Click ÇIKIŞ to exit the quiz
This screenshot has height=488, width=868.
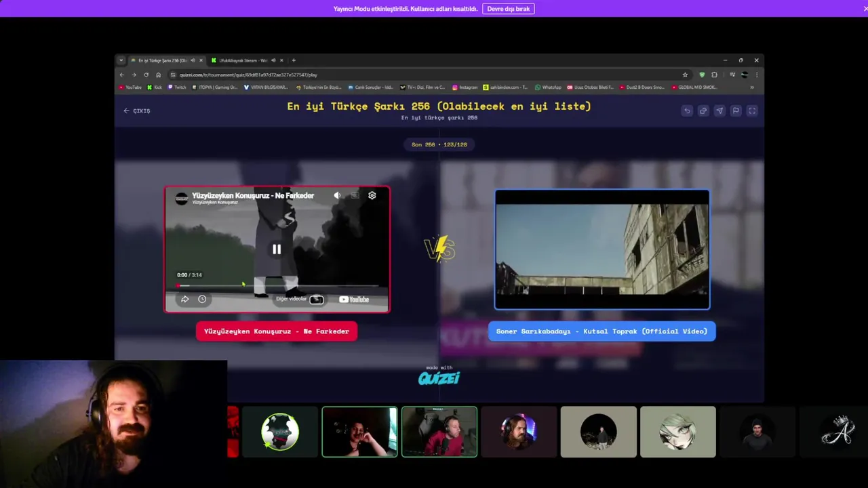(x=137, y=110)
